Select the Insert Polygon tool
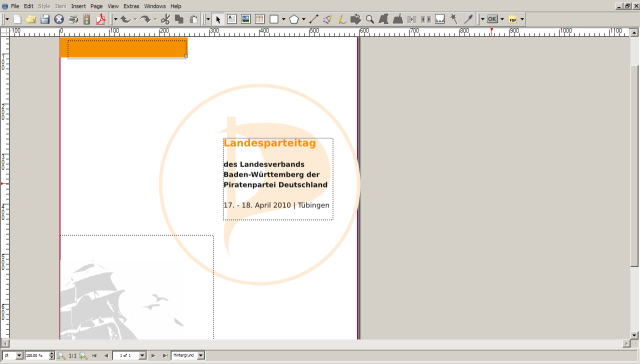Screen dimensions: 640x364 click(294, 19)
